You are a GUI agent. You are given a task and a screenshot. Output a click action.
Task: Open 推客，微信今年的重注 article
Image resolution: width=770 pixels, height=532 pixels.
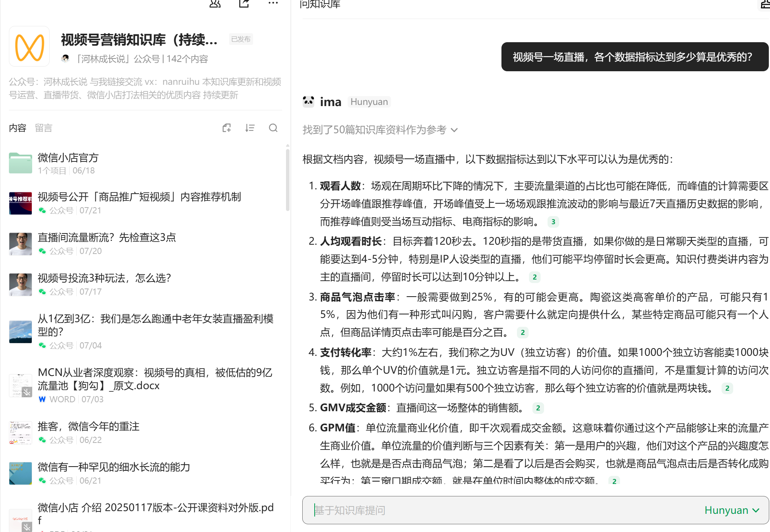(88, 426)
